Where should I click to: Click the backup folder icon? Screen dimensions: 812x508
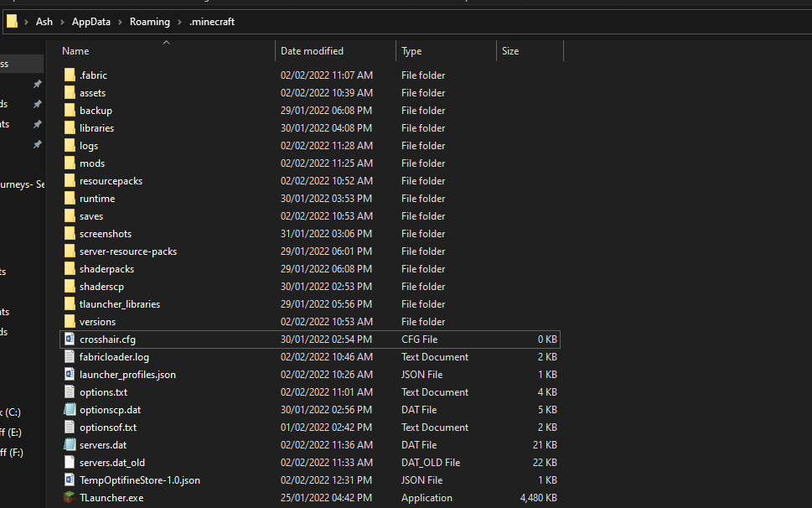70,111
